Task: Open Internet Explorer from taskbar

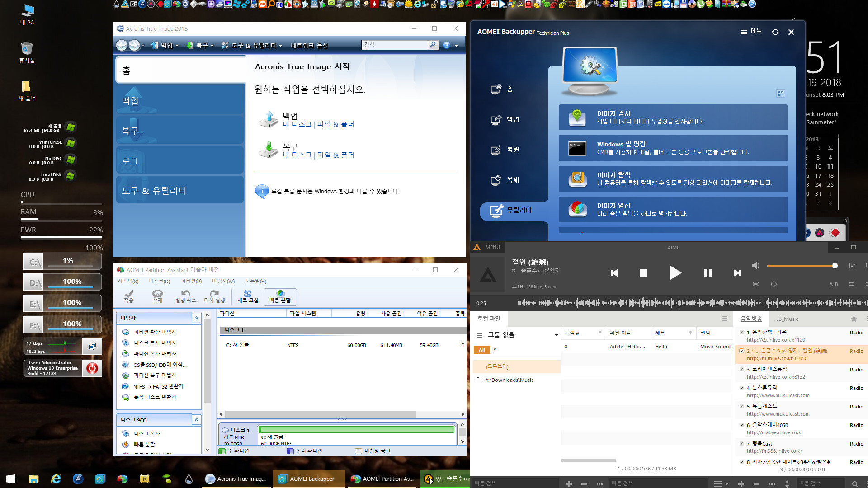Action: pos(56,479)
